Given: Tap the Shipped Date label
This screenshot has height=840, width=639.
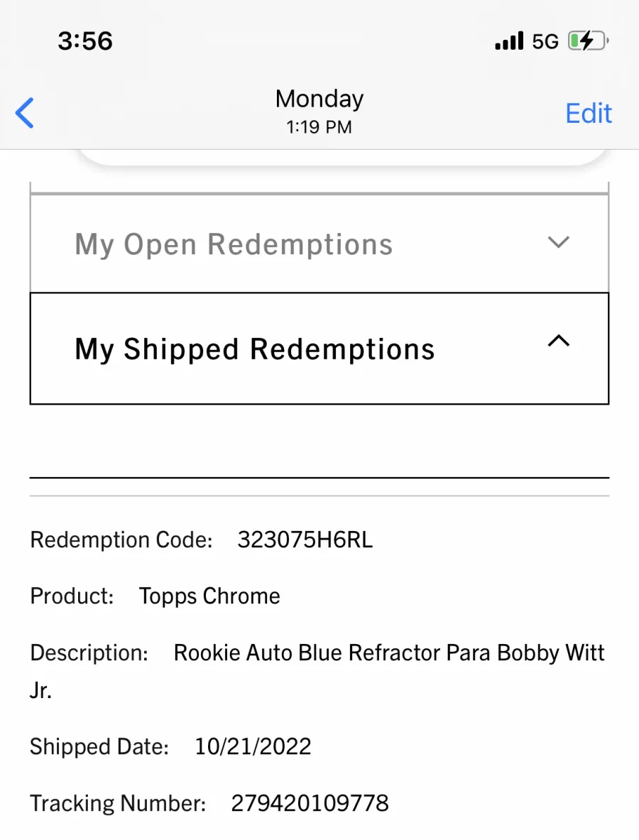Looking at the screenshot, I should (x=99, y=746).
